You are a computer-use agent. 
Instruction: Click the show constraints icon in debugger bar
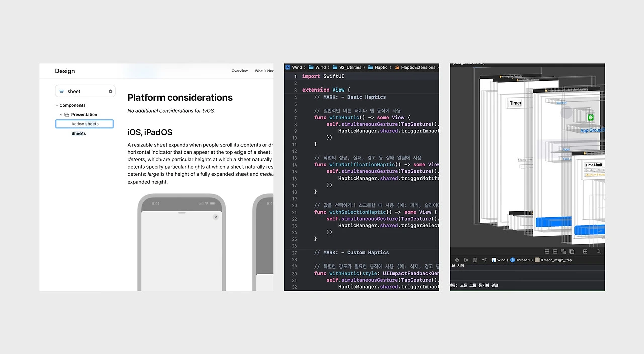click(555, 251)
